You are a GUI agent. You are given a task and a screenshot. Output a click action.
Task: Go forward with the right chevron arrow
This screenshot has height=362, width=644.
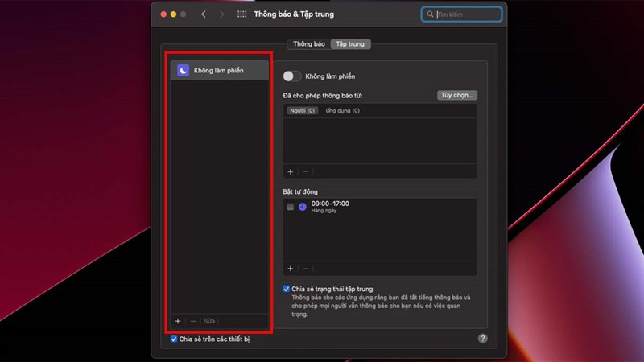(x=222, y=14)
